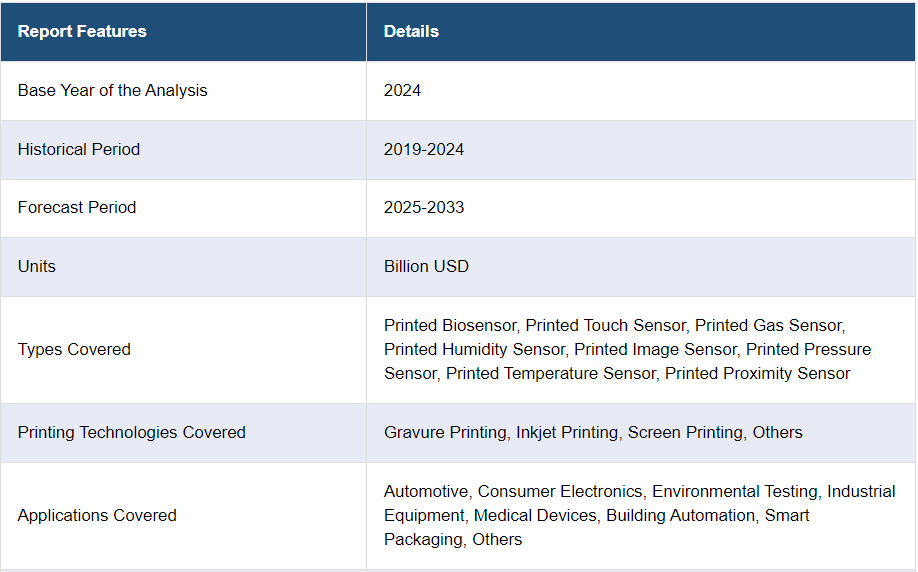918x572 pixels.
Task: Select the Historical Period row label
Action: pos(79,149)
